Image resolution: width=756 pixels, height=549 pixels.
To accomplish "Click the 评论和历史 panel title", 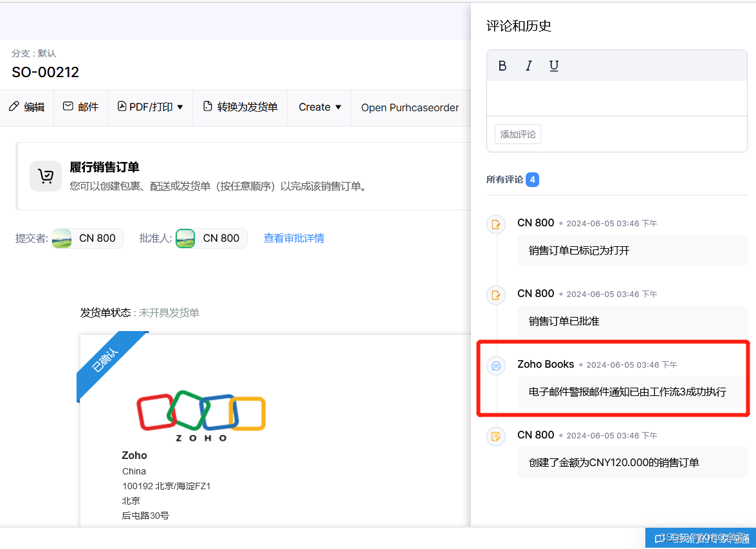I will tap(519, 26).
